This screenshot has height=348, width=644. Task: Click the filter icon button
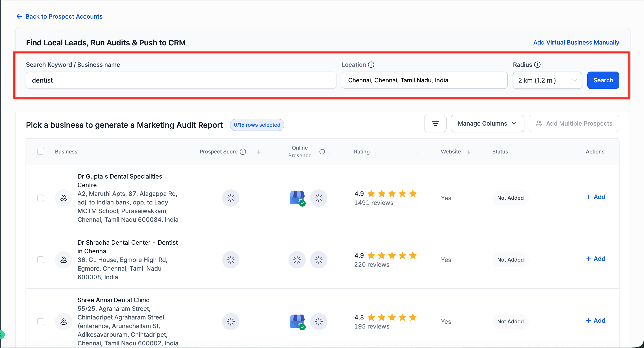pos(435,123)
